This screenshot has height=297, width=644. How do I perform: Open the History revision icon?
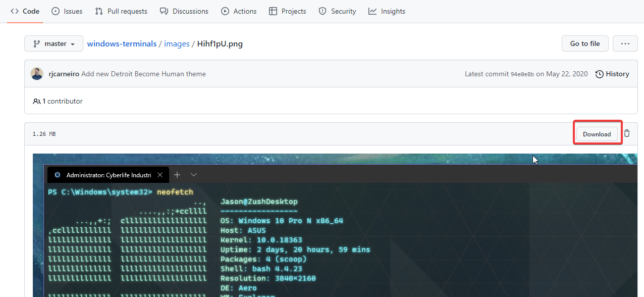(599, 74)
